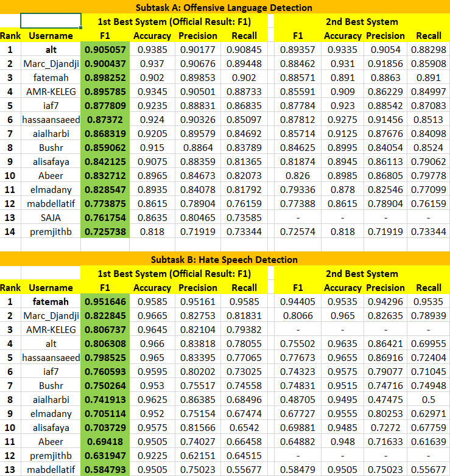
Task: Click cell showing 0.631947
Action: pos(105,455)
